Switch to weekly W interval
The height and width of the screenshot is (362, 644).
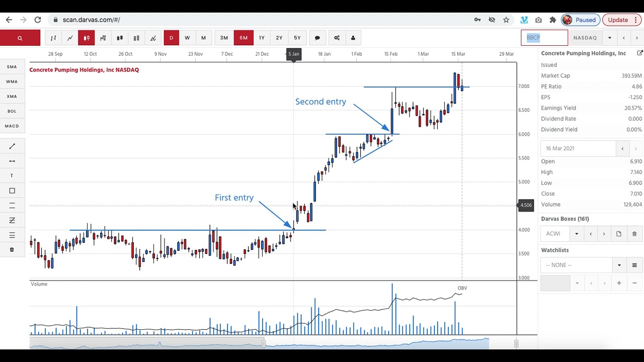(x=187, y=38)
